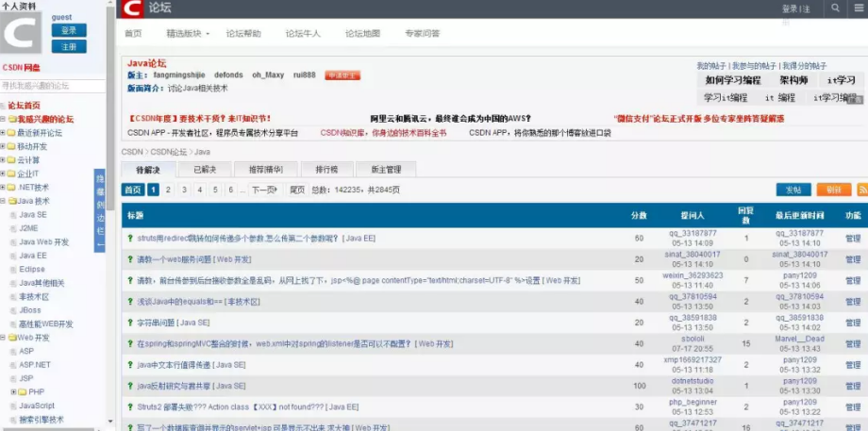Open the 如何学习编程 ad link

pyautogui.click(x=733, y=80)
